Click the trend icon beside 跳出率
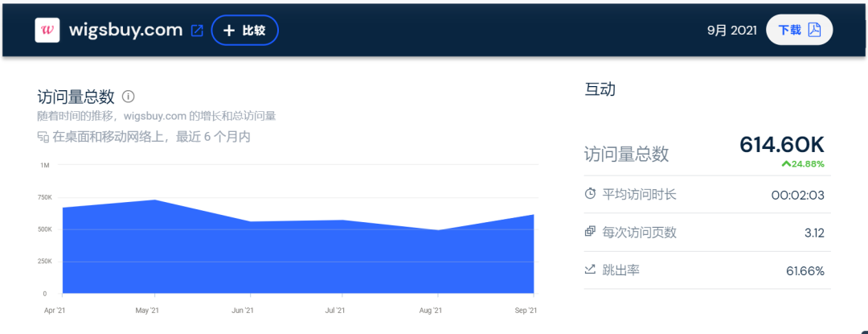 click(591, 270)
